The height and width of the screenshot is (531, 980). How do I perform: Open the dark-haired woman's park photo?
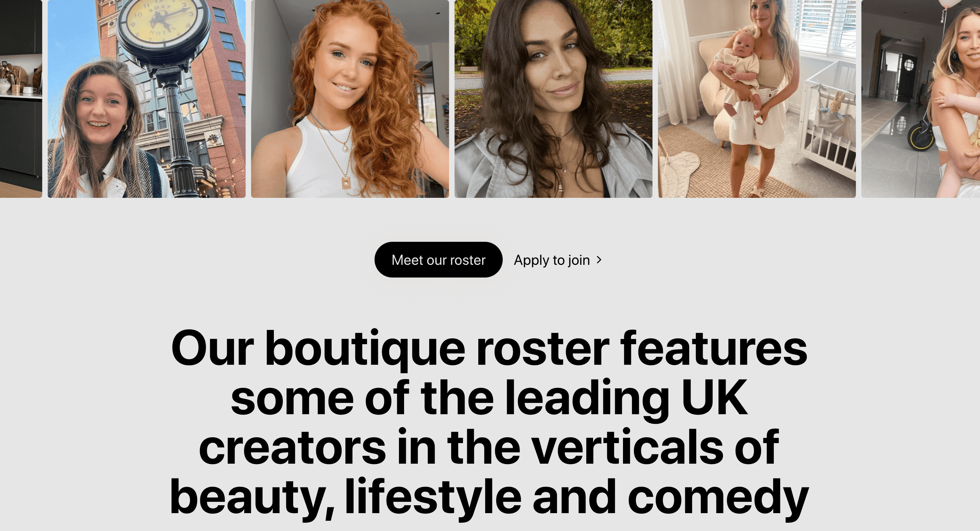[x=554, y=99]
